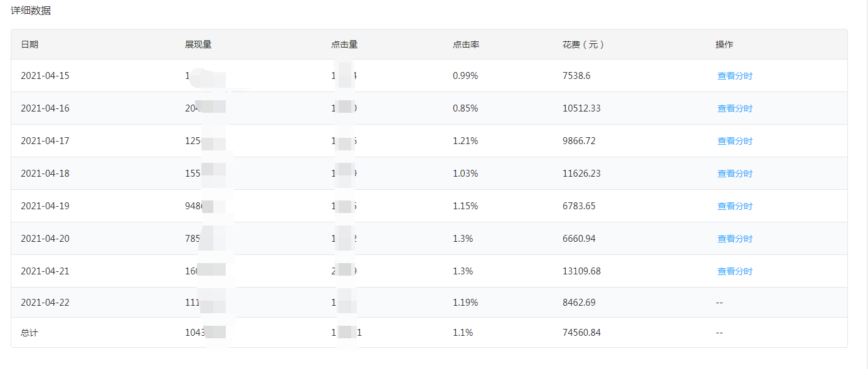868x369 pixels.
Task: Select total cost value 74560.84
Action: click(x=581, y=333)
